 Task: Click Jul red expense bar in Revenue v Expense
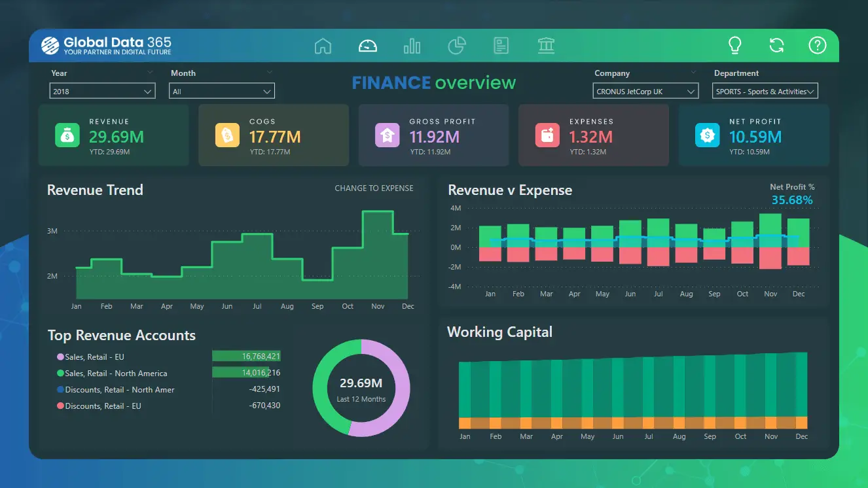[x=659, y=256]
